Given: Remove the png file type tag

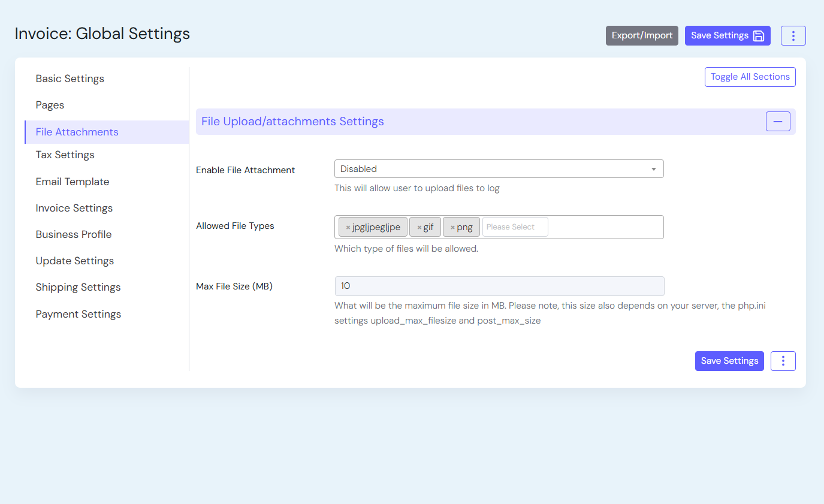Looking at the screenshot, I should [x=452, y=227].
